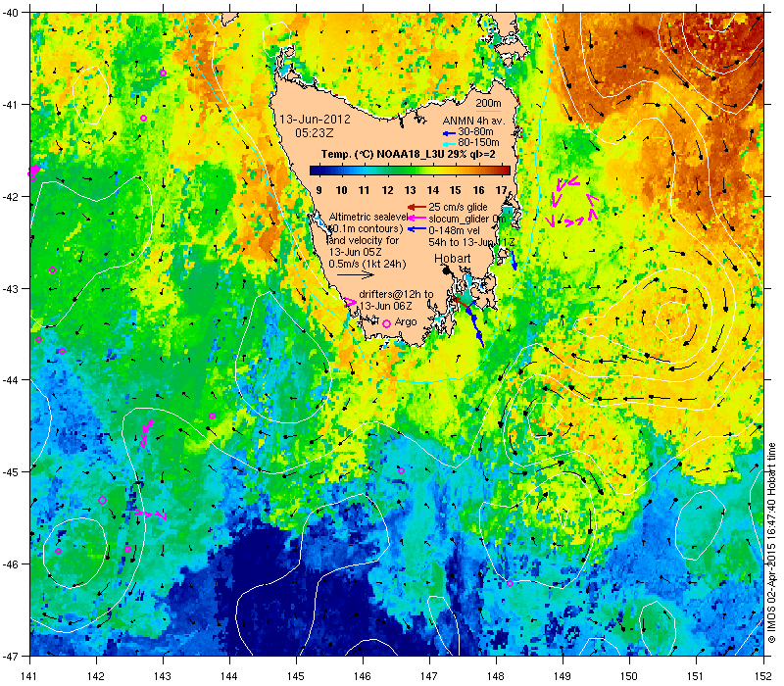The width and height of the screenshot is (784, 686).
Task: Click the longitude axis label '152'
Action: pos(763,676)
